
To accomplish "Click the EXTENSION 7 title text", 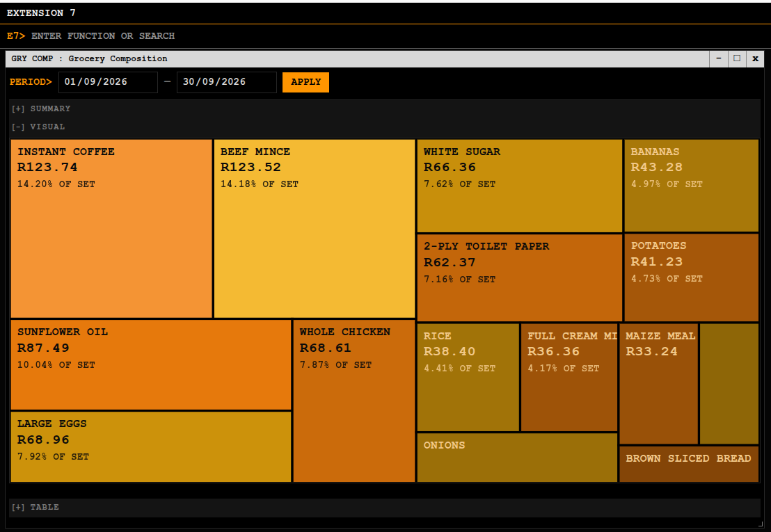I will 41,13.
